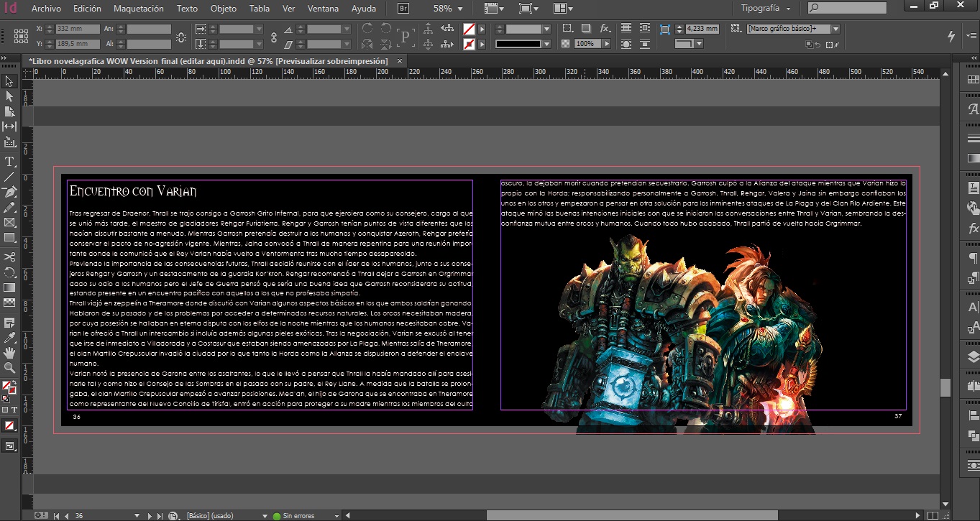Toggle constrain scaling proportions chain link
This screenshot has height=521, width=980.
click(273, 37)
